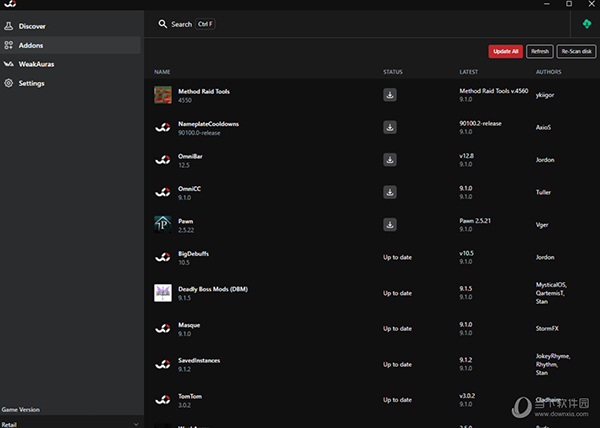Image resolution: width=600 pixels, height=428 pixels.
Task: Click the Addons grid icon
Action: (x=8, y=45)
